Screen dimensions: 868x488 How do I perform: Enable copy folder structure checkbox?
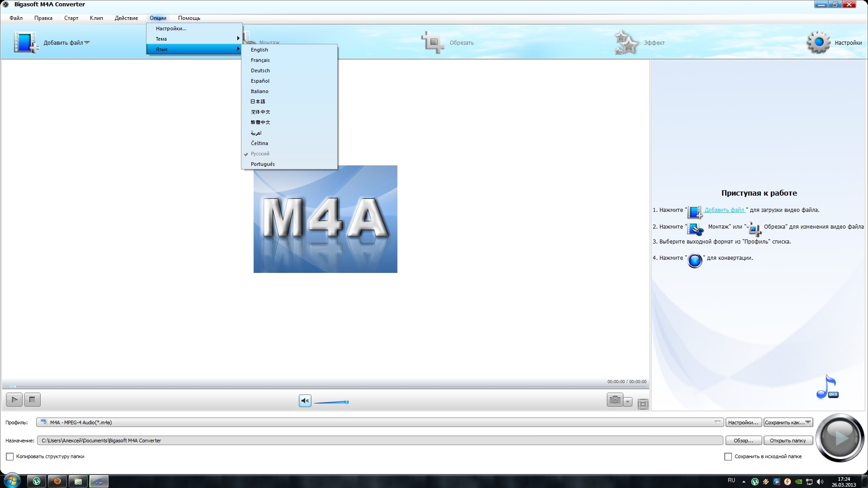point(9,457)
